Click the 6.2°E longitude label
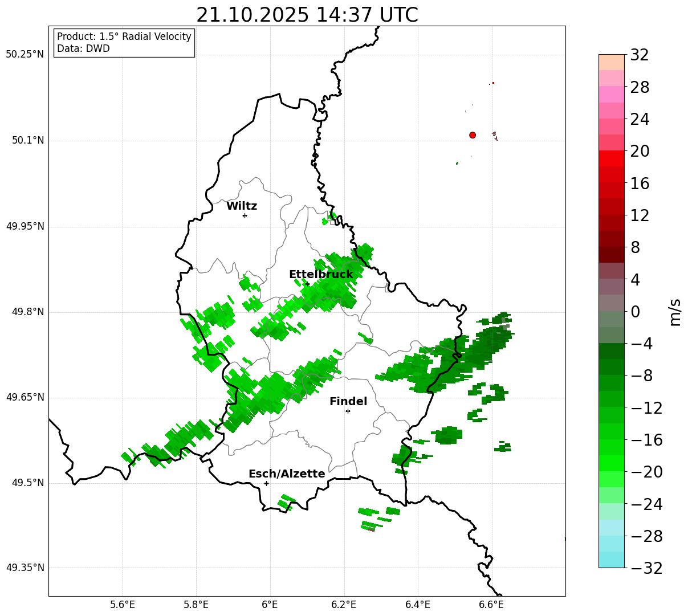 coord(344,605)
